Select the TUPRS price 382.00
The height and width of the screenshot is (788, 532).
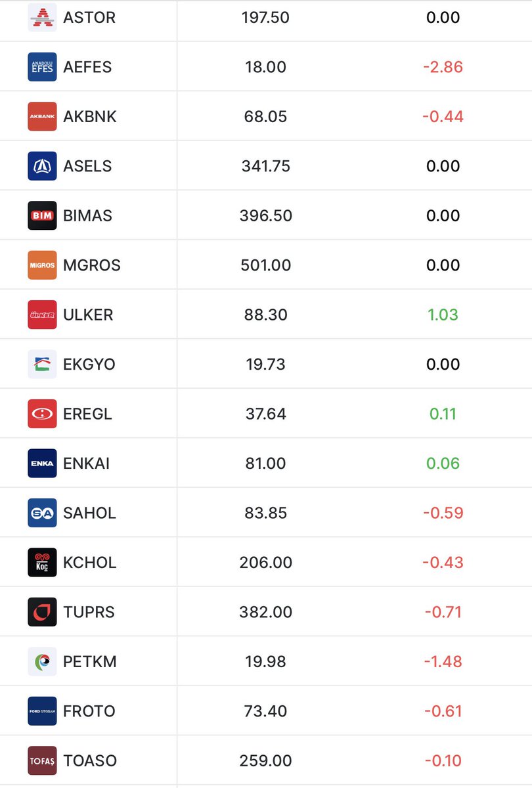(266, 612)
